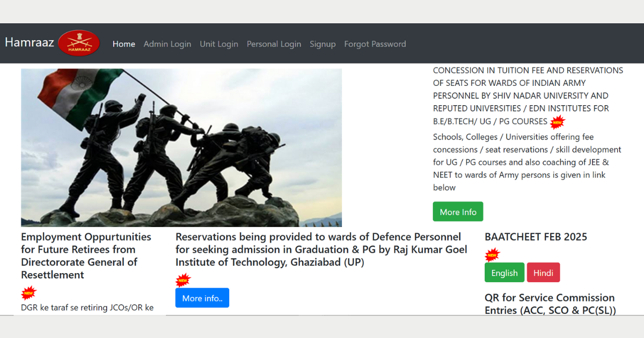The height and width of the screenshot is (338, 644).
Task: Click the DGR ke taraf se text
Action: [87, 307]
